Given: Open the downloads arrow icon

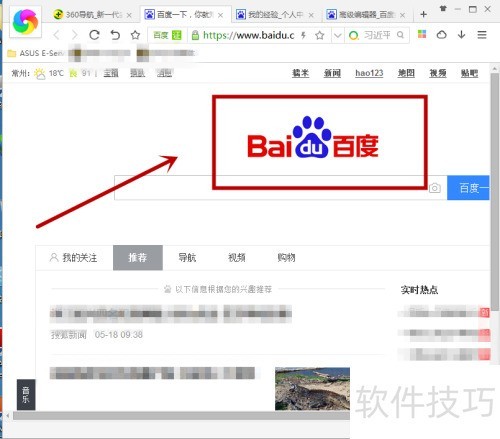Looking at the screenshot, I should point(462,34).
